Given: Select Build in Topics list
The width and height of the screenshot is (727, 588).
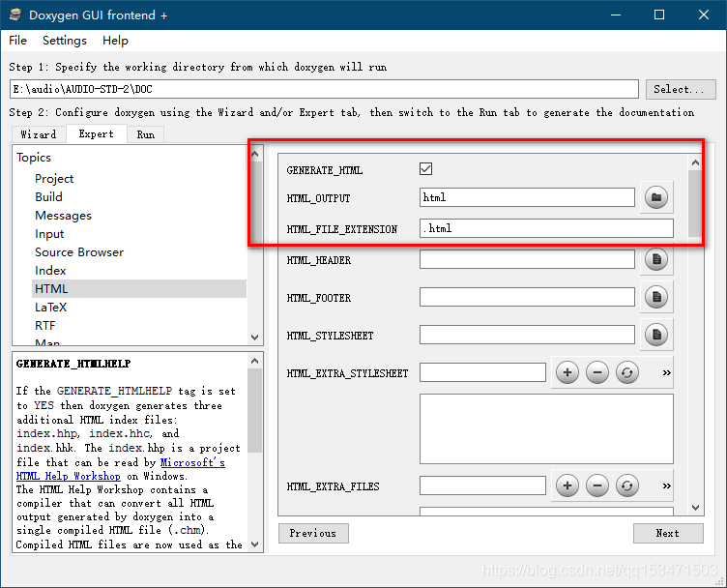Looking at the screenshot, I should [x=48, y=197].
